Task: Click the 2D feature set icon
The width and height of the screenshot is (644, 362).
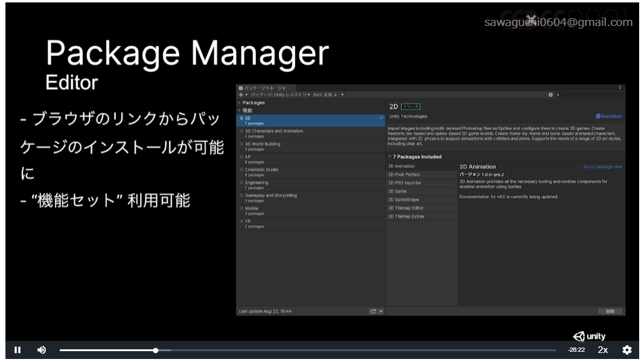Action: (x=241, y=118)
